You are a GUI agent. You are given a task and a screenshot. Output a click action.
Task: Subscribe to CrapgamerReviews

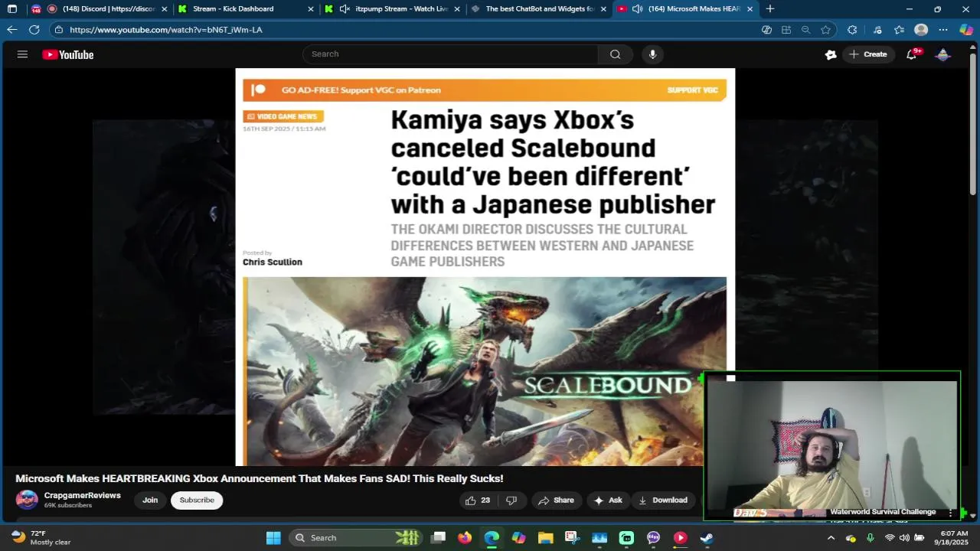coord(197,500)
